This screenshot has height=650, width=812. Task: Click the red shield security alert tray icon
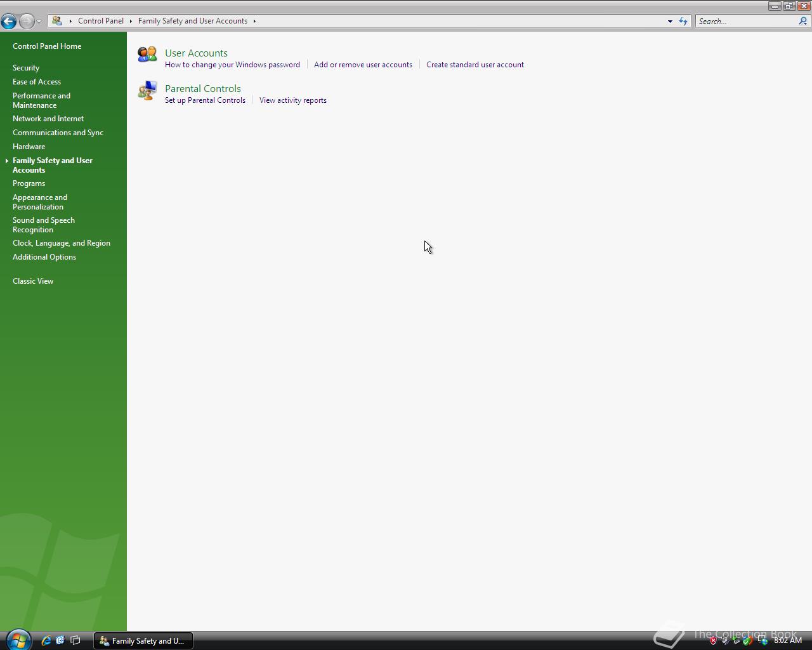click(x=713, y=640)
